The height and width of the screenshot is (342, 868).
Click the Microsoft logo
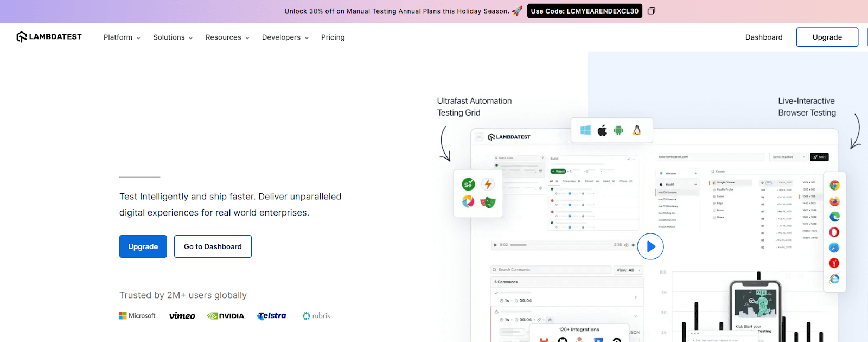(137, 315)
